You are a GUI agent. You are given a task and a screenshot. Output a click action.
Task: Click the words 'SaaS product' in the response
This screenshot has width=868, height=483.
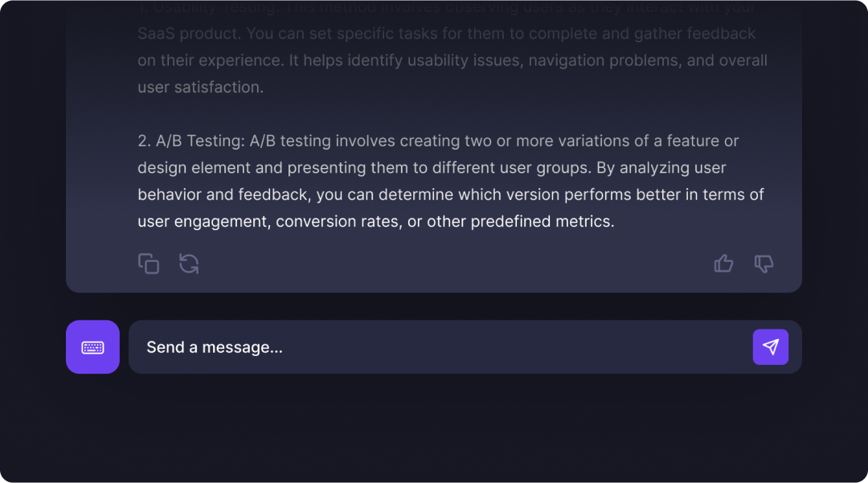(x=188, y=34)
